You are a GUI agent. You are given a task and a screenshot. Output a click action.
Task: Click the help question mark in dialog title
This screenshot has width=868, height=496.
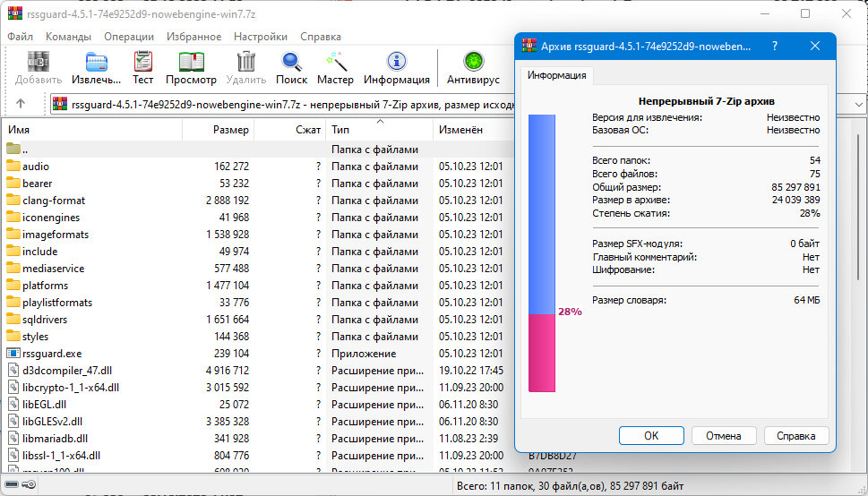774,47
